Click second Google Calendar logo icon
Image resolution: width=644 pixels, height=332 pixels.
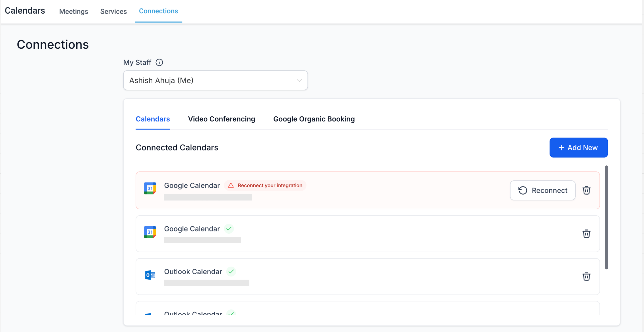tap(150, 232)
